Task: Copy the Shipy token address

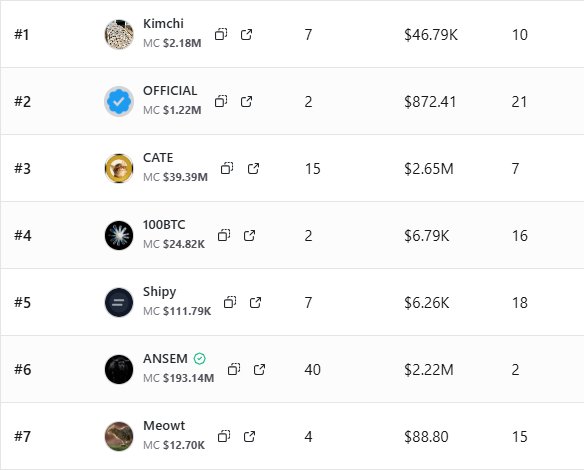Action: pyautogui.click(x=230, y=302)
